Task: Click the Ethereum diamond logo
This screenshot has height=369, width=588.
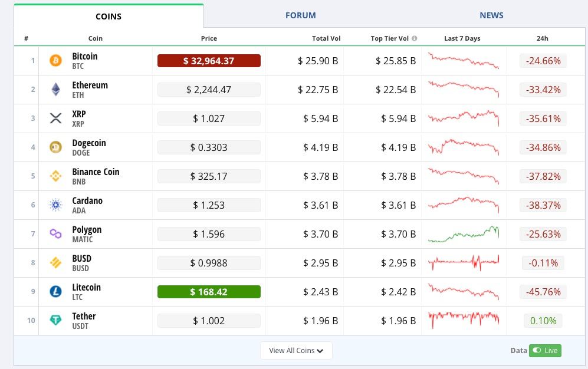Action: [x=55, y=89]
